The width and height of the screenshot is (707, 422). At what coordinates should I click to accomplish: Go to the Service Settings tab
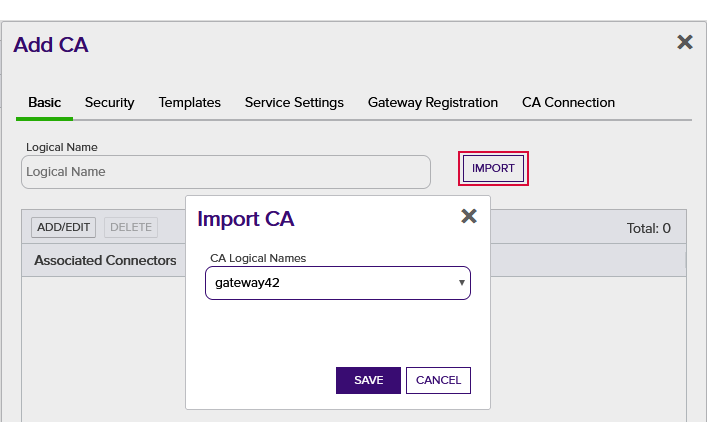pyautogui.click(x=294, y=103)
